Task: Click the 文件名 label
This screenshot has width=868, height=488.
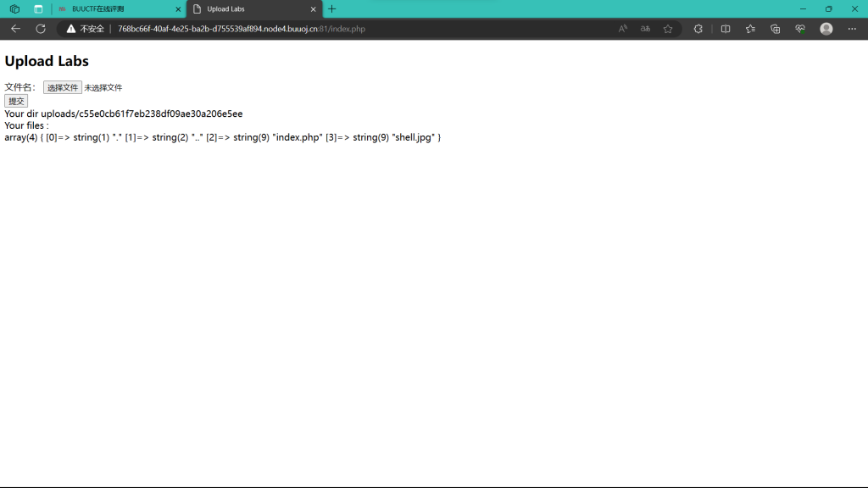Action: pos(20,87)
